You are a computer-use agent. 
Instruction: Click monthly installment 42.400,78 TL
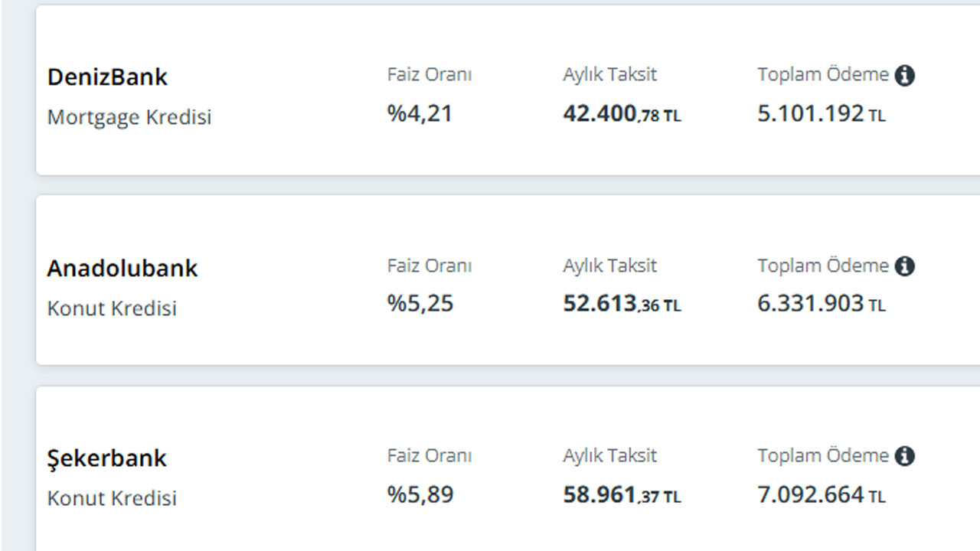(x=621, y=114)
